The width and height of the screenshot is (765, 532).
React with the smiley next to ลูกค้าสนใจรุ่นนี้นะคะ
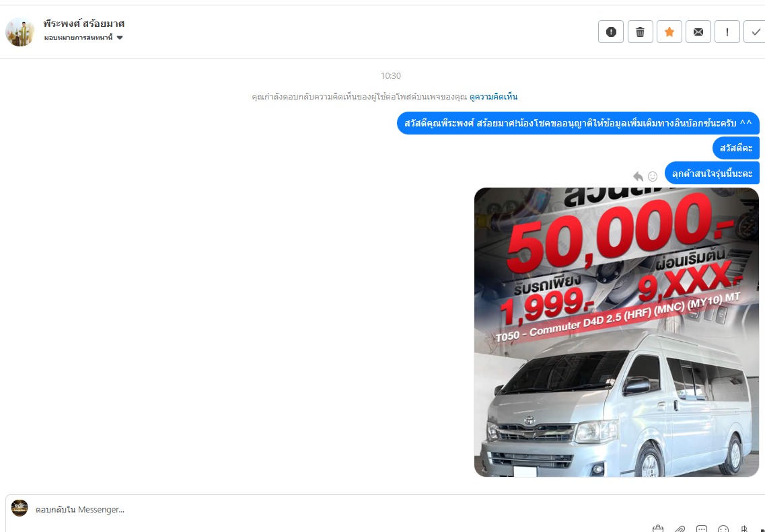click(x=652, y=176)
